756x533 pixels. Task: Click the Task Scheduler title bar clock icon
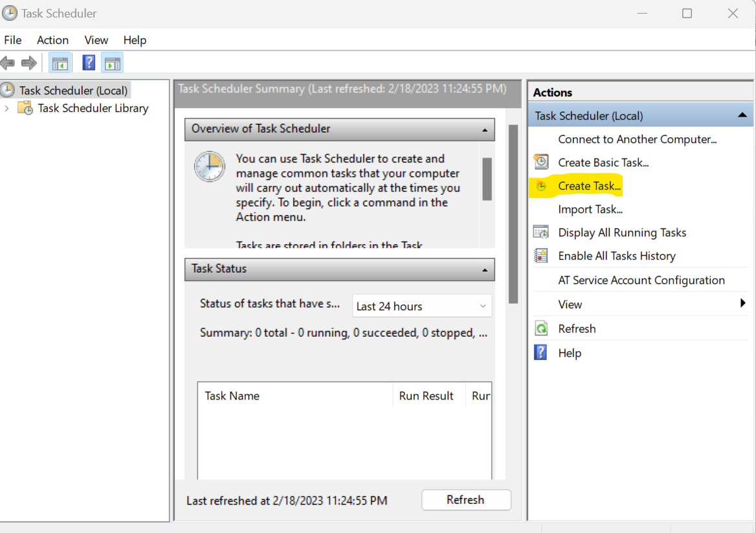point(8,13)
